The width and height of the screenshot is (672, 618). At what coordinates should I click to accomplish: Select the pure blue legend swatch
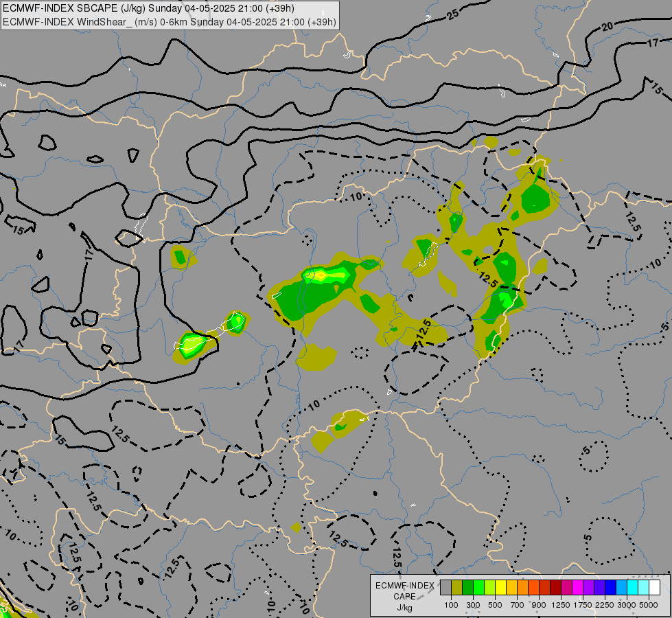[611, 588]
